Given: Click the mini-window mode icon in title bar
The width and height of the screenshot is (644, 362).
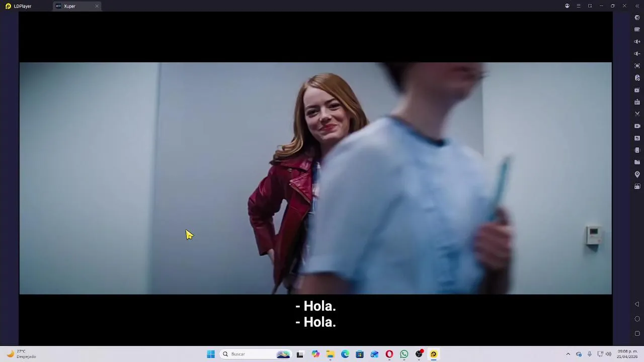Looking at the screenshot, I should tap(590, 6).
